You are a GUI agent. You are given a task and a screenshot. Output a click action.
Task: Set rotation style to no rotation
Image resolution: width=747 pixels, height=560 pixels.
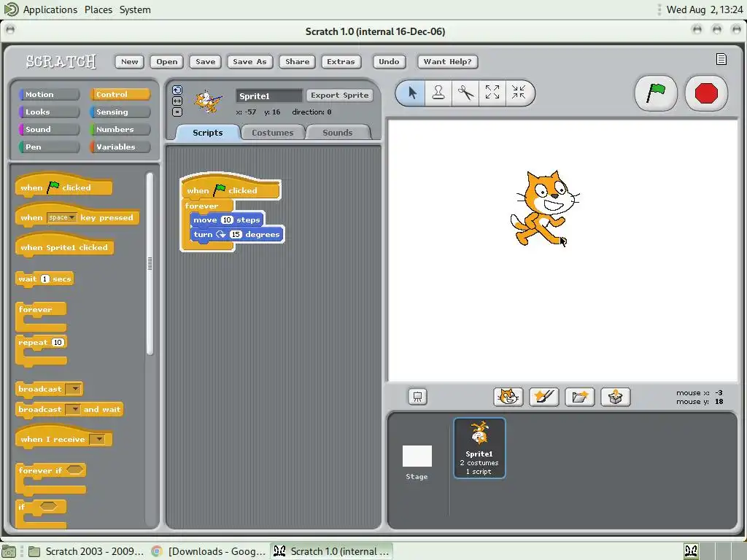click(x=177, y=112)
